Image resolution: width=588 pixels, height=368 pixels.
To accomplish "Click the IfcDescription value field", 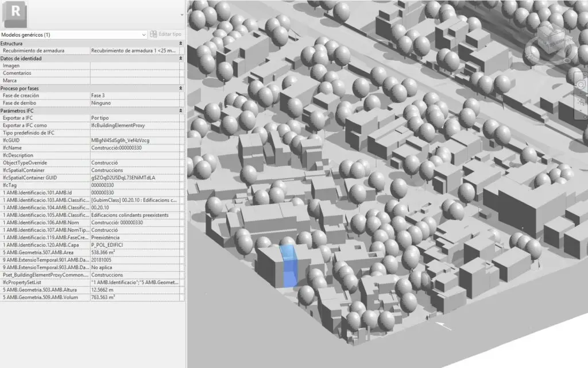I will (134, 155).
